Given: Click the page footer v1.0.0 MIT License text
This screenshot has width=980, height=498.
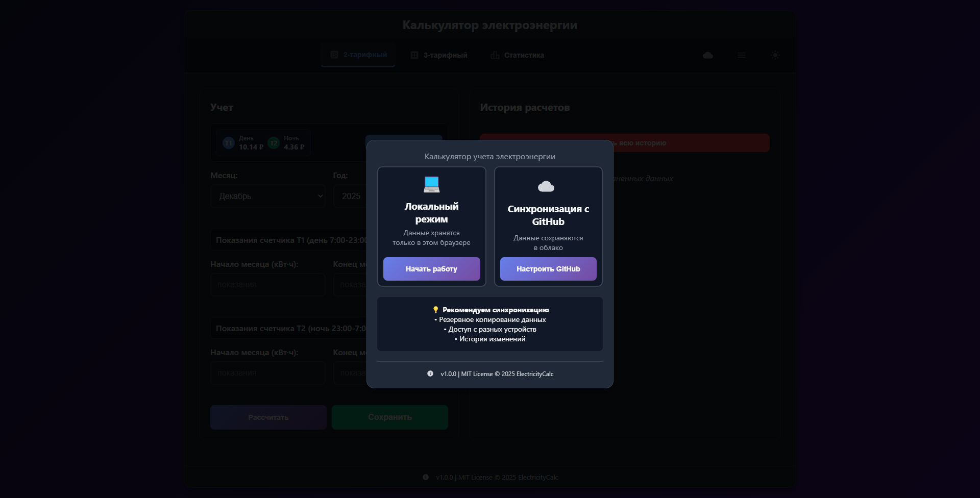Looking at the screenshot, I should (x=497, y=478).
